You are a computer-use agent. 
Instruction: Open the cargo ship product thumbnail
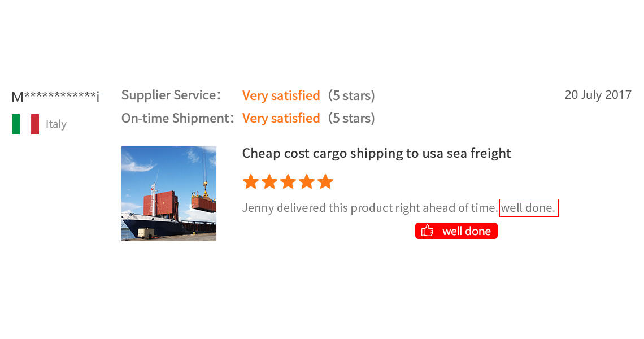point(169,194)
